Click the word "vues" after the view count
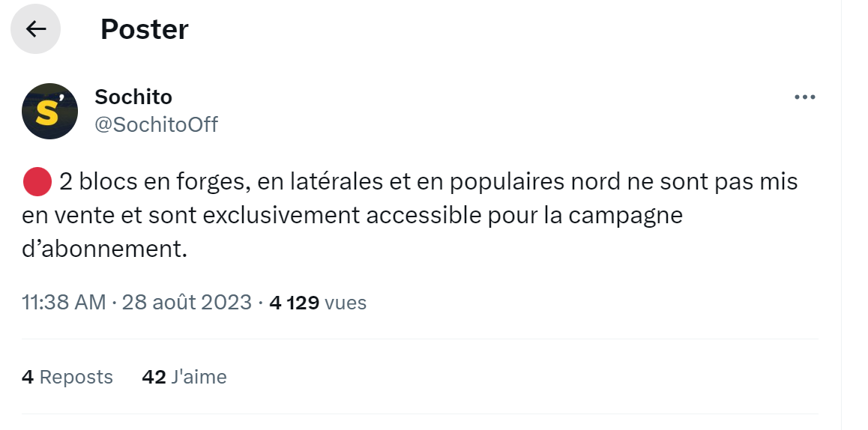 click(346, 303)
